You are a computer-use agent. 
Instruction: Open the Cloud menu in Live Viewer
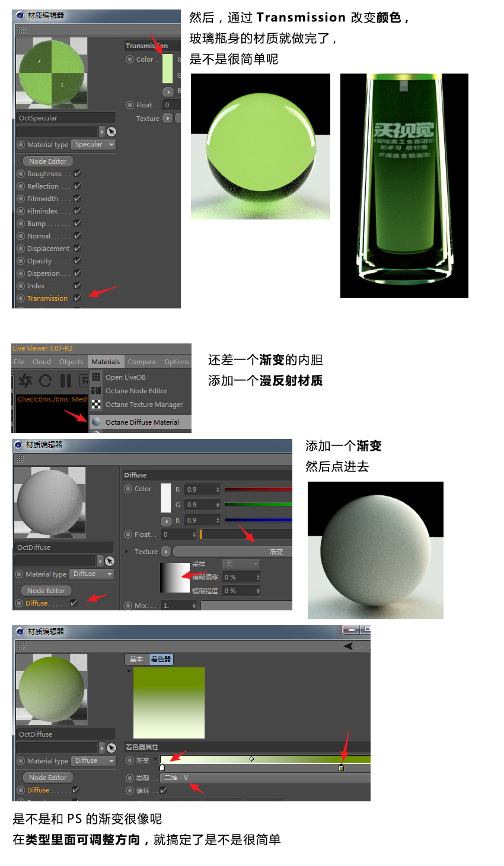[42, 362]
